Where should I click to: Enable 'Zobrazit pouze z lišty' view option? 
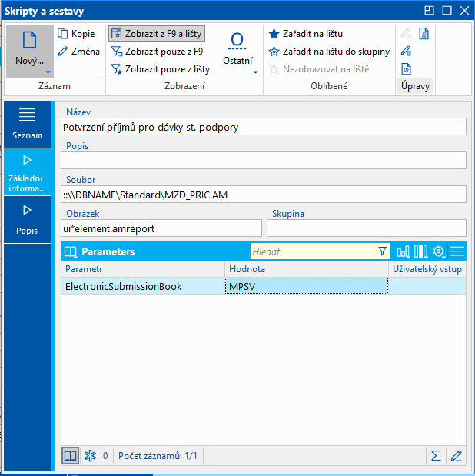point(160,69)
